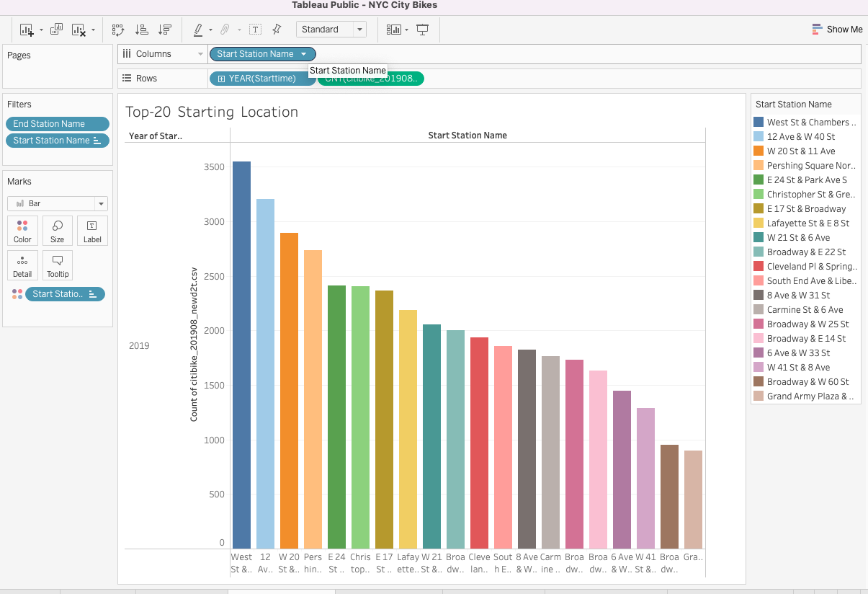868x594 pixels.
Task: Click the Rows shelf label
Action: (146, 79)
